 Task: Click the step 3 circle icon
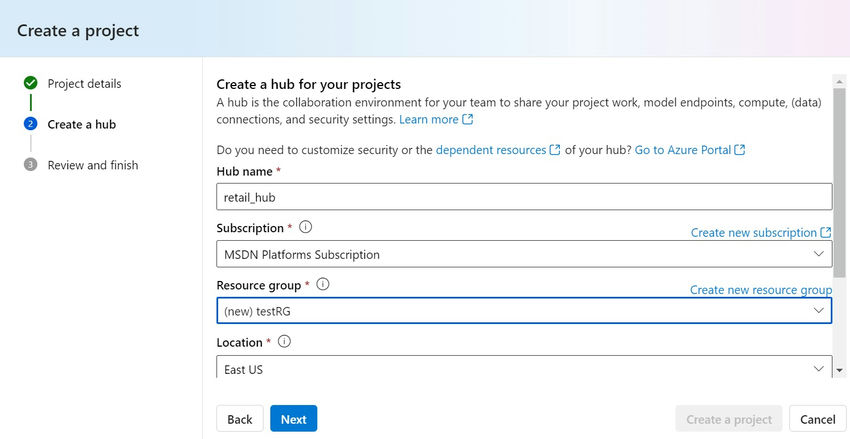pyautogui.click(x=31, y=165)
